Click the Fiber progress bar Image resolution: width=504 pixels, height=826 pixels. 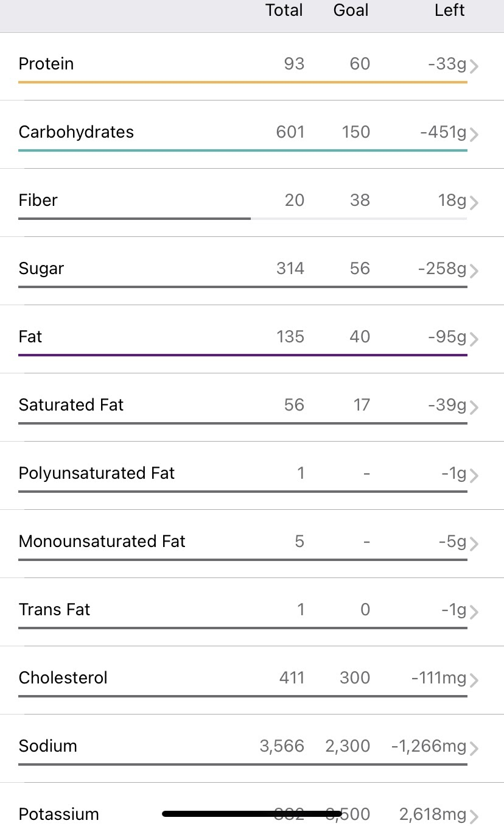243,218
